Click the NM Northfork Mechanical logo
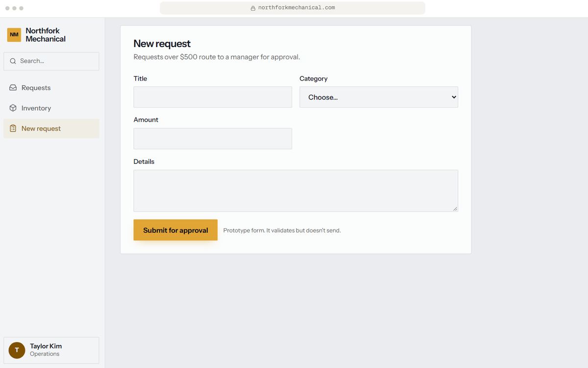Viewport: 588px width, 368px height. [14, 35]
